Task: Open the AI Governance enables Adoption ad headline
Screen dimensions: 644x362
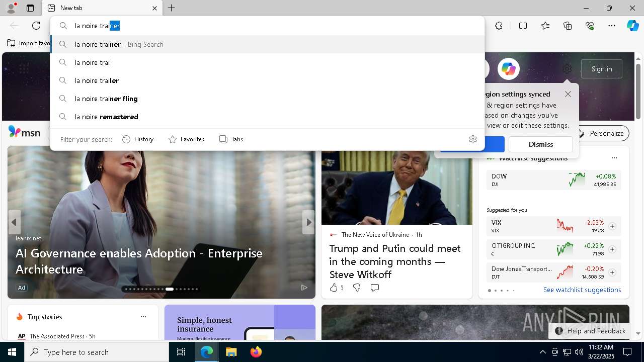Action: 139,261
